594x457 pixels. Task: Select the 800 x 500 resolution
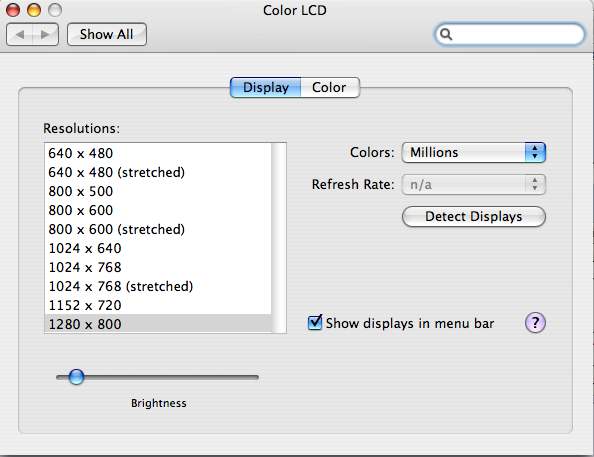tap(158, 191)
